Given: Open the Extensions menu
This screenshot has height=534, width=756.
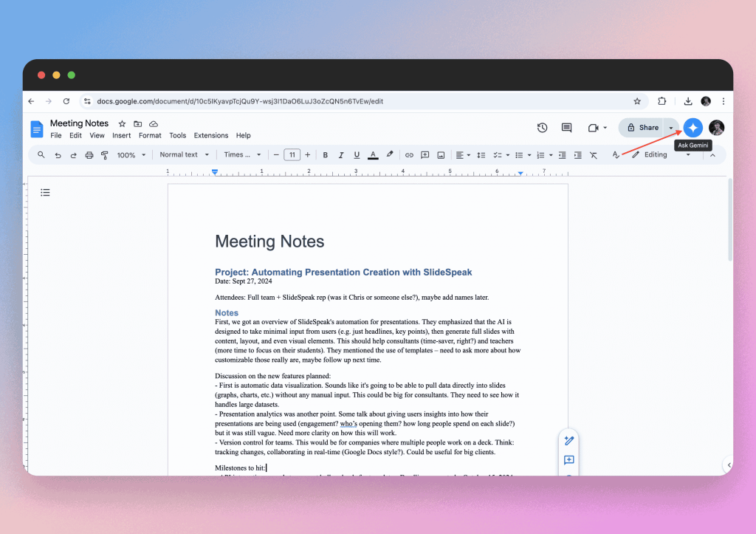Looking at the screenshot, I should 210,136.
